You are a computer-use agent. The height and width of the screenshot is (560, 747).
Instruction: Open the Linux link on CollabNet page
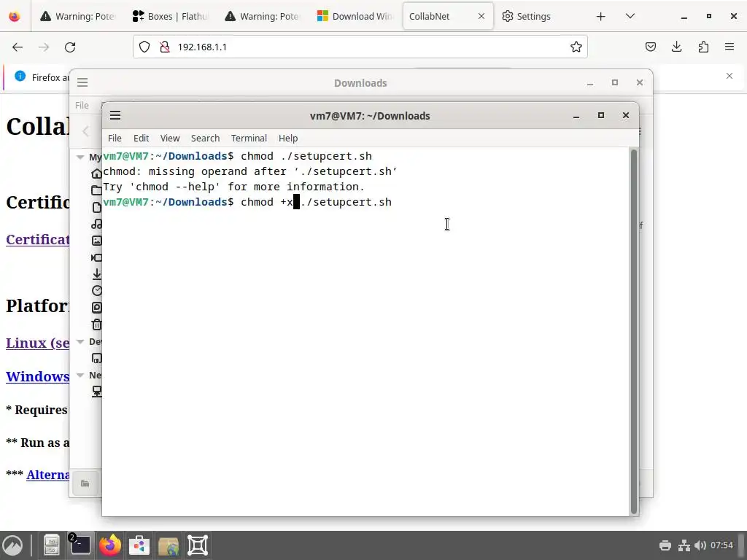38,343
